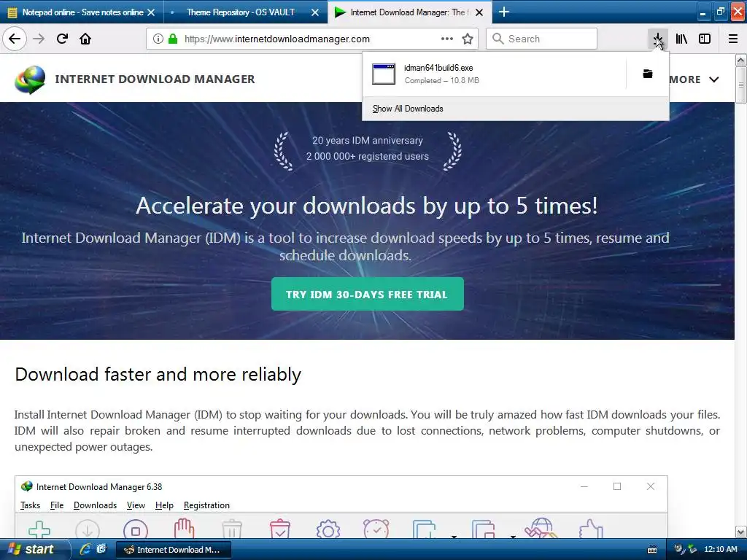Click Internet Download Manager taskbar button
Image resolution: width=747 pixels, height=560 pixels.
[x=174, y=550]
